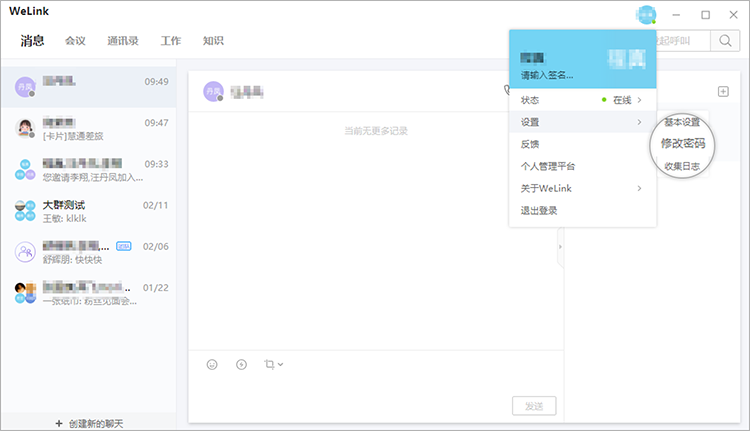Click the plus icon beside 创建新的聊天
The width and height of the screenshot is (750, 431).
[x=58, y=424]
